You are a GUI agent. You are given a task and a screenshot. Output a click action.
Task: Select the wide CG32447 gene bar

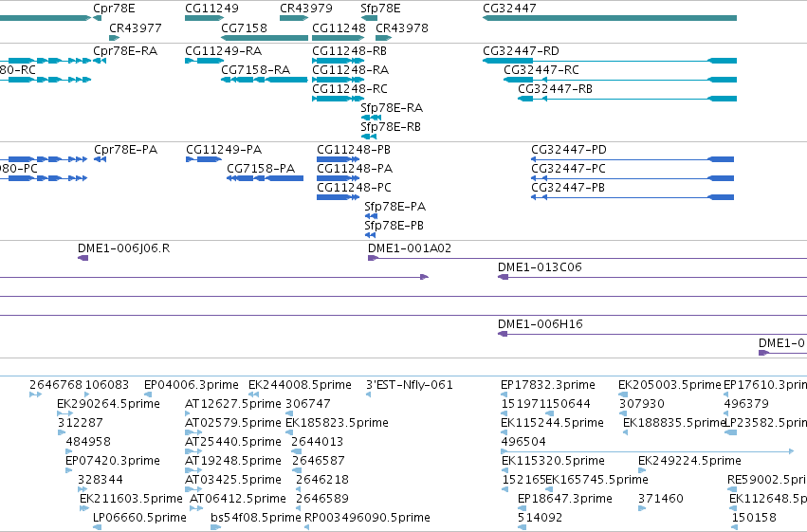click(610, 18)
